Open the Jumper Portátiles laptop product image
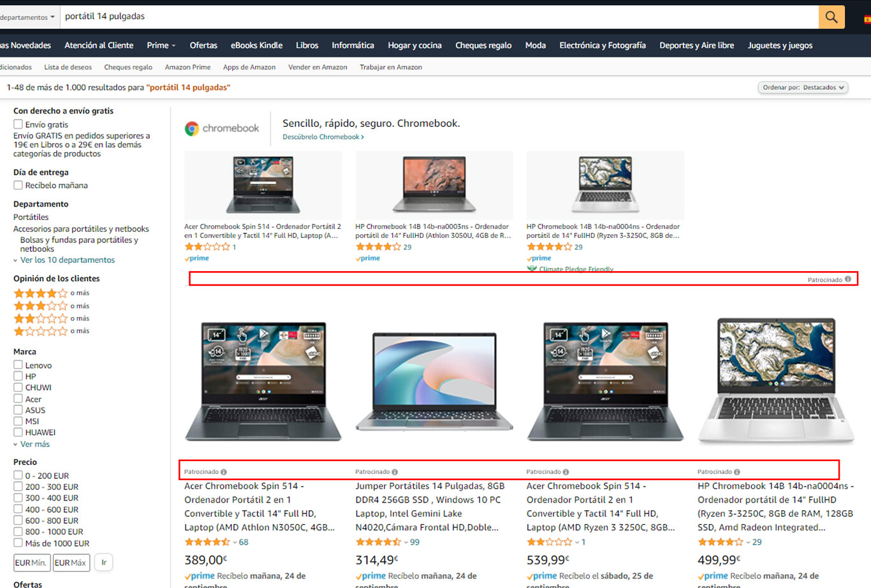Image resolution: width=871 pixels, height=588 pixels. [434, 381]
